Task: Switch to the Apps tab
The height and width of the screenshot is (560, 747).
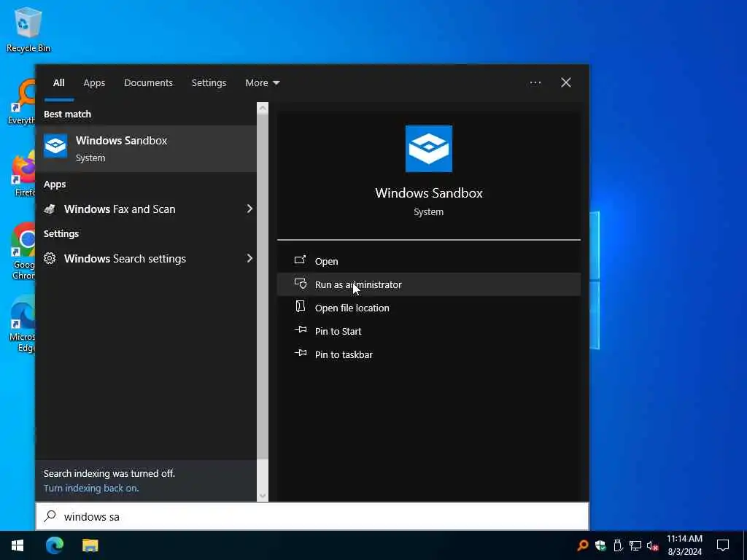Action: pyautogui.click(x=94, y=83)
